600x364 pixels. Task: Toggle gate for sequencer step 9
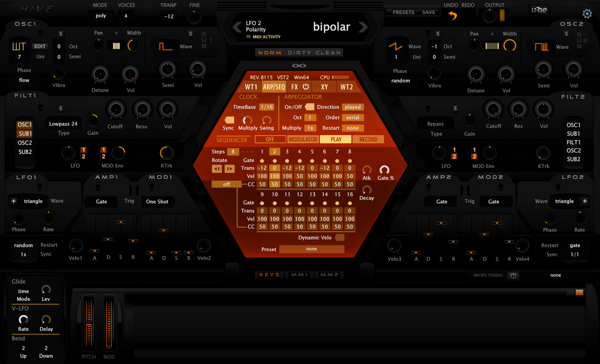pyautogui.click(x=262, y=203)
